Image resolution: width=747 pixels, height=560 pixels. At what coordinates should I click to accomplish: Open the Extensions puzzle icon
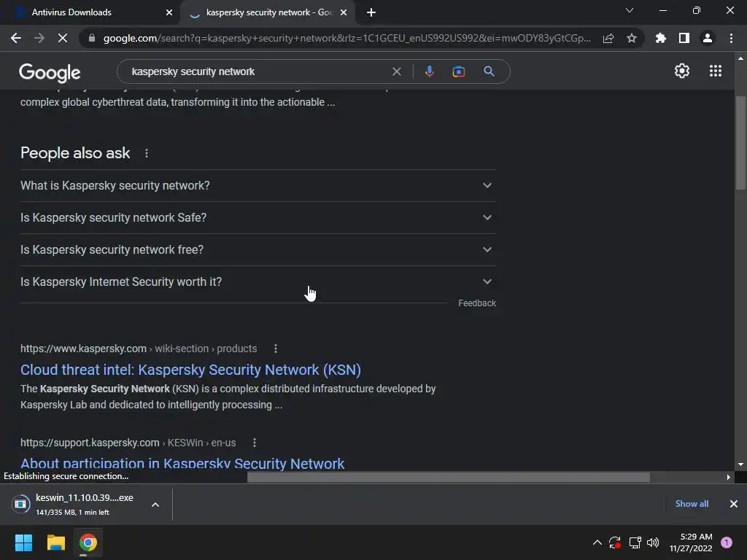661,38
